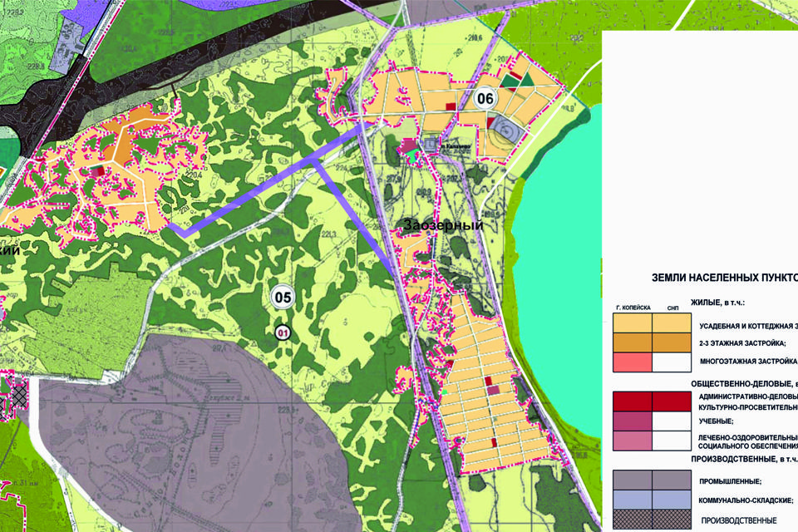Click the zone marker numbered 05
The image size is (798, 532).
click(x=283, y=297)
